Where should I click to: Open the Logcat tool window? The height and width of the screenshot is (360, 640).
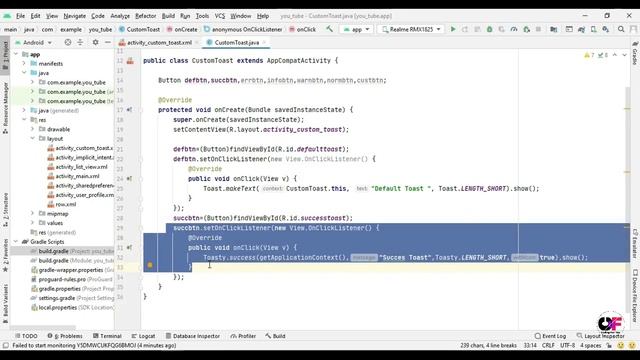click(143, 336)
